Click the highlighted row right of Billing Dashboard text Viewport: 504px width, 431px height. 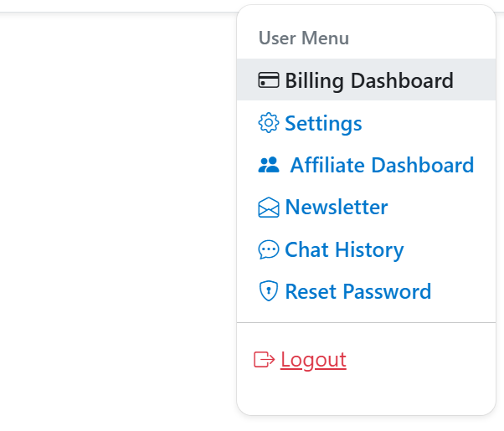(474, 80)
